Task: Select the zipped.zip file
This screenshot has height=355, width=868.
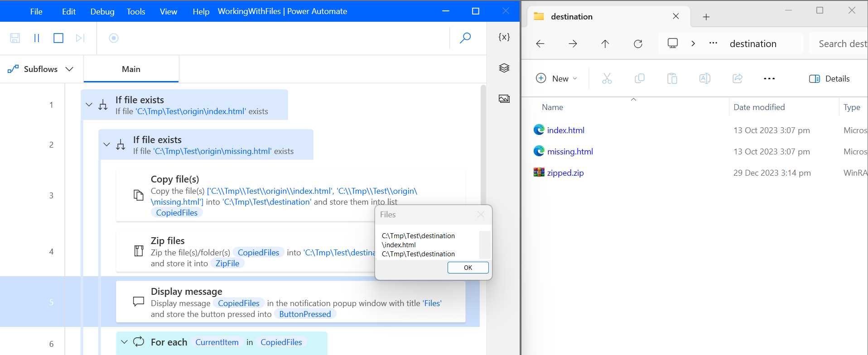Action: click(x=565, y=173)
